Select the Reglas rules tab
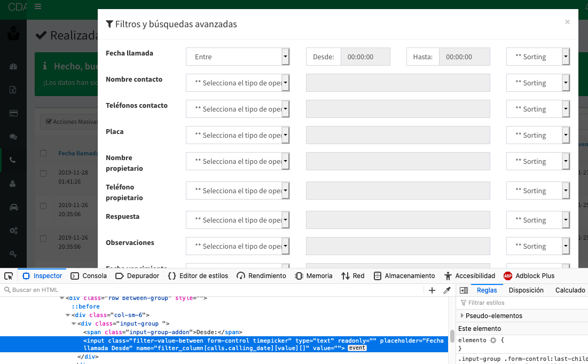The height and width of the screenshot is (364, 588). point(487,290)
